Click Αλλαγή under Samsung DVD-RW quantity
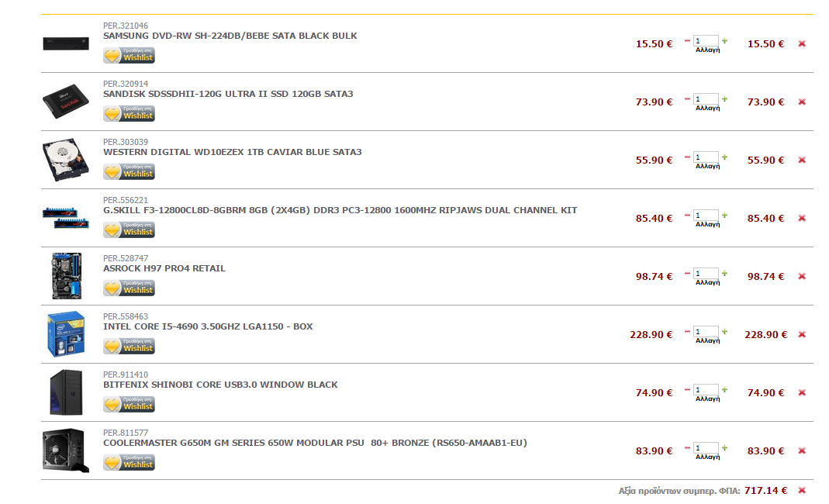Screen dimensions: 829x504 point(707,50)
